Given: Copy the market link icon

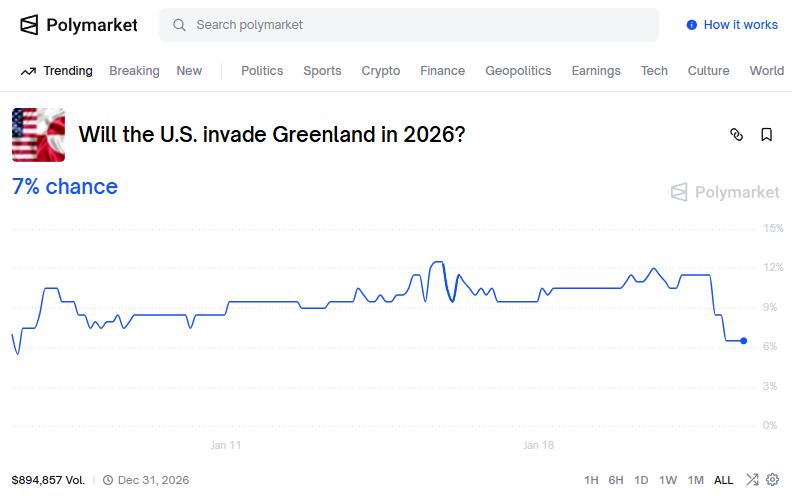Looking at the screenshot, I should click(737, 135).
